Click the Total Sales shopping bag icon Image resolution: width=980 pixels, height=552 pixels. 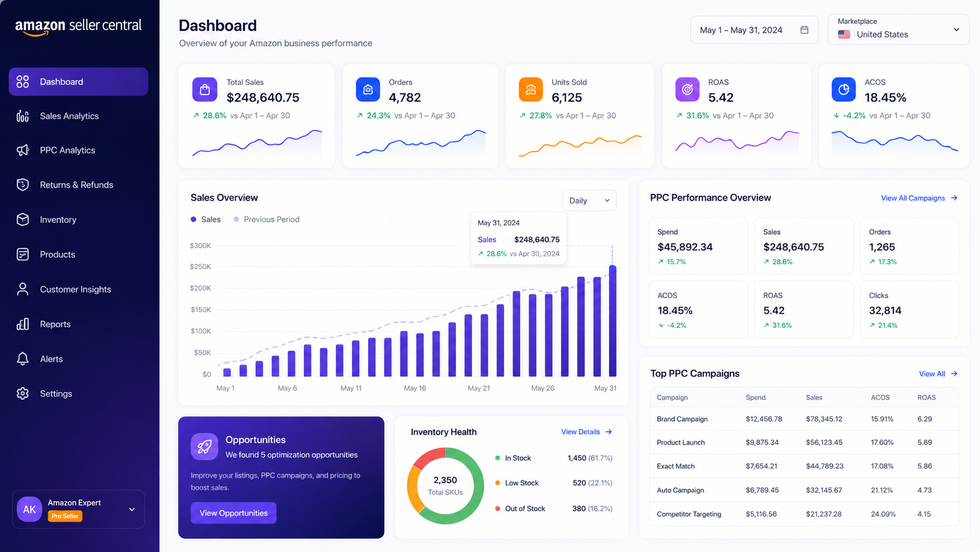tap(205, 90)
